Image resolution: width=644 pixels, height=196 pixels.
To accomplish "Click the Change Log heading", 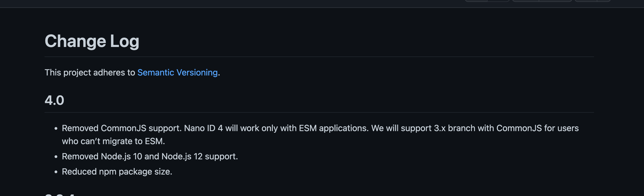I will coord(92,41).
